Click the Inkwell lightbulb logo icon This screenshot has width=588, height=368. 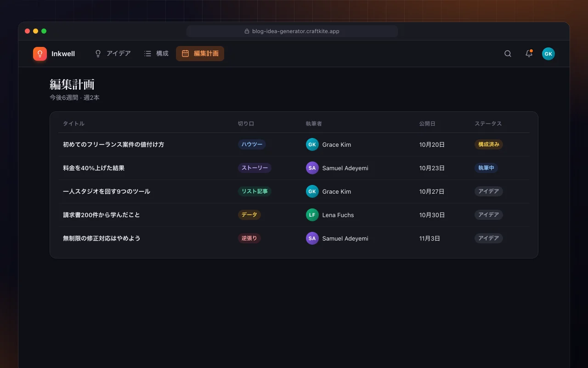point(40,54)
